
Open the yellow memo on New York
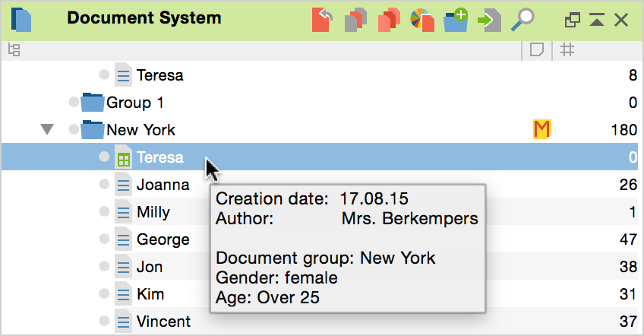tap(541, 129)
